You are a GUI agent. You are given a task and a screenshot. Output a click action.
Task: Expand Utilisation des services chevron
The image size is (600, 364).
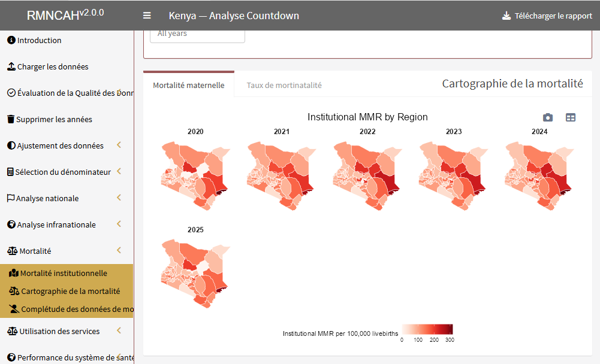119,330
